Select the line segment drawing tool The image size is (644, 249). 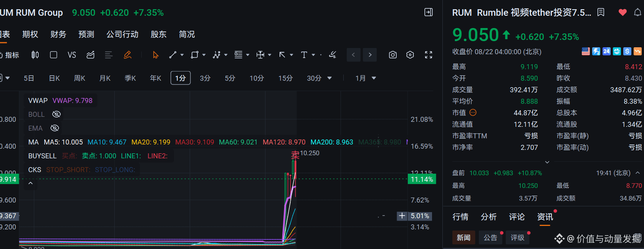click(x=173, y=55)
